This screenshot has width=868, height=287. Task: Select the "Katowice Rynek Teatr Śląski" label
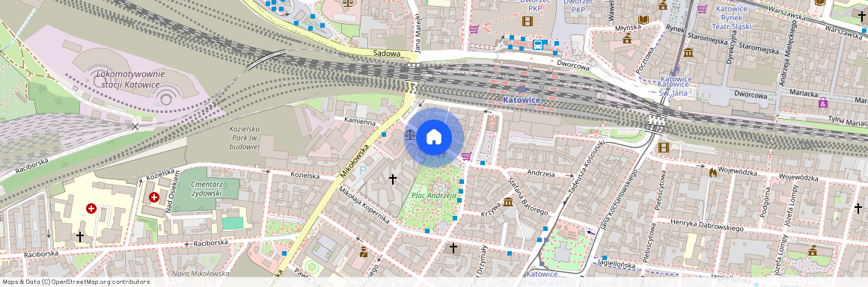tap(733, 18)
